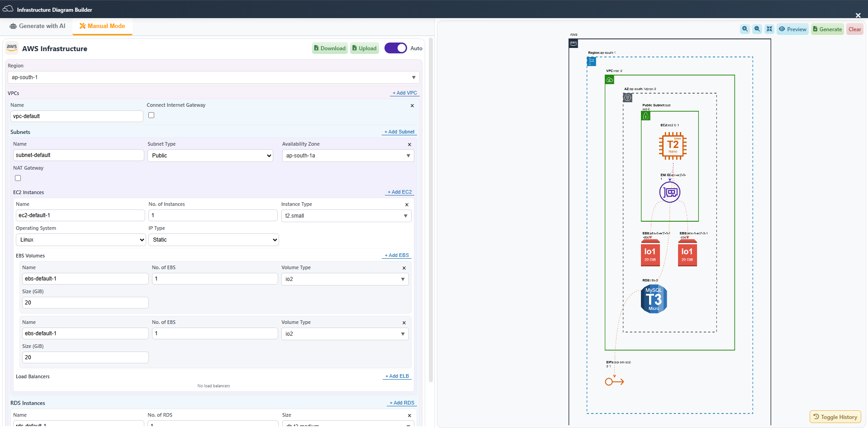Click the first No. of EBS field
The width and height of the screenshot is (868, 428).
click(x=215, y=279)
